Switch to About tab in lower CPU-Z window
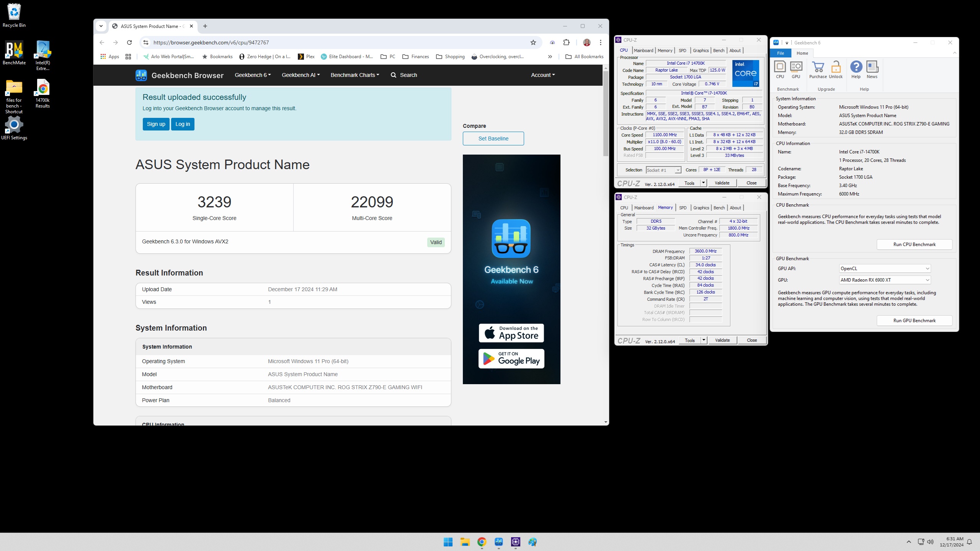The height and width of the screenshot is (551, 980). click(x=735, y=208)
